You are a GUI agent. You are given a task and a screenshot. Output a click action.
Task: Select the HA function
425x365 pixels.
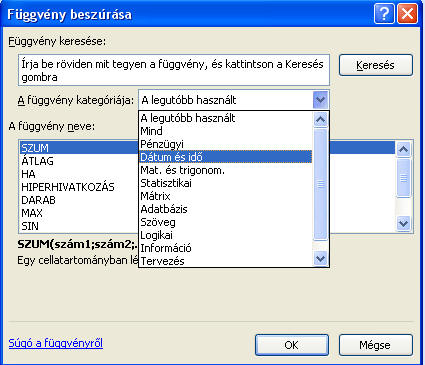click(x=79, y=174)
